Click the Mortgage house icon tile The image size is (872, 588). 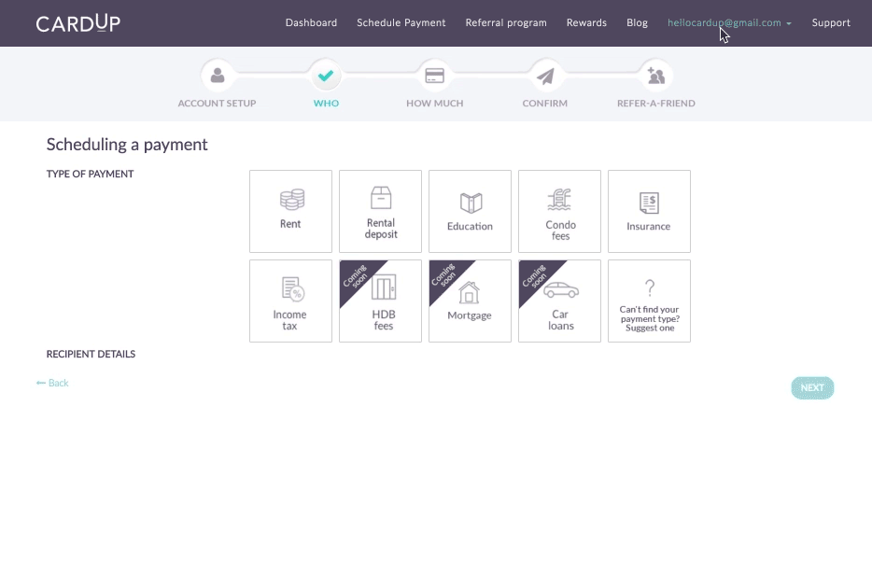point(470,301)
